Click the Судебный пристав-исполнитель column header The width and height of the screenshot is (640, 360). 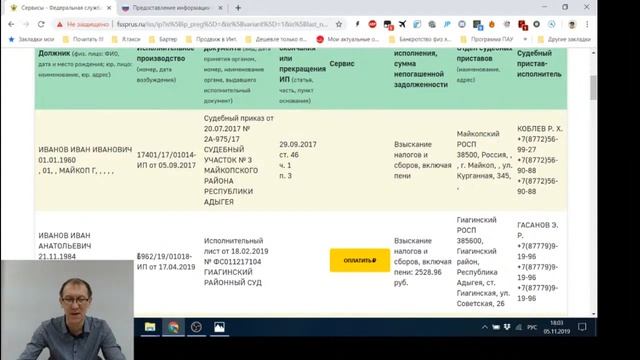tap(539, 64)
